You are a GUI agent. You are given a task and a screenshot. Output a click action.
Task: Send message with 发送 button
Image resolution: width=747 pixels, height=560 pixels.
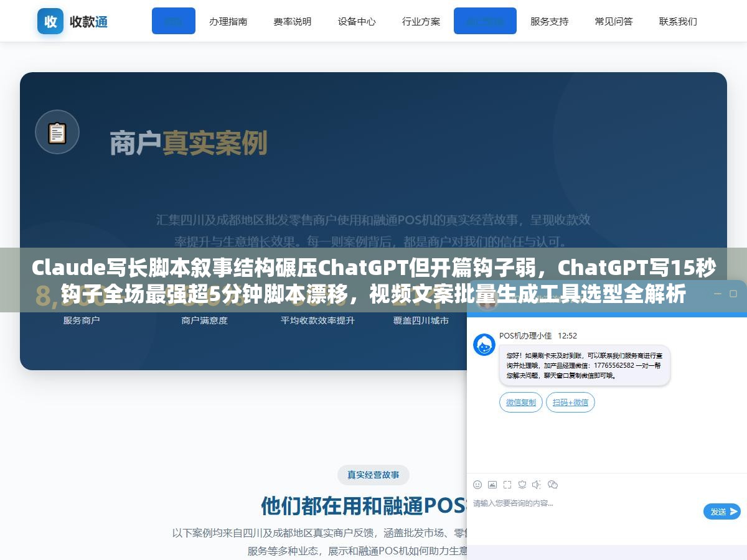pos(721,511)
